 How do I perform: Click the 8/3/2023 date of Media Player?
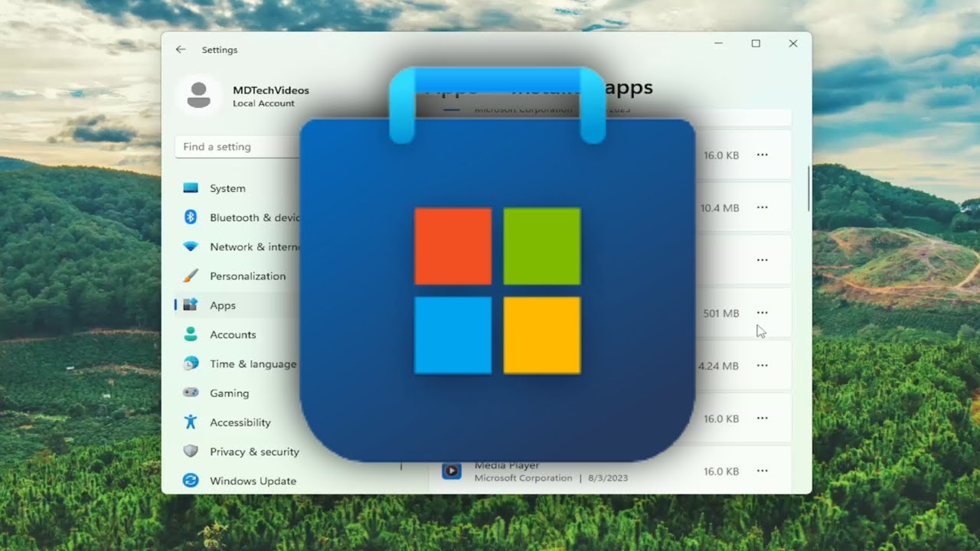click(x=606, y=478)
